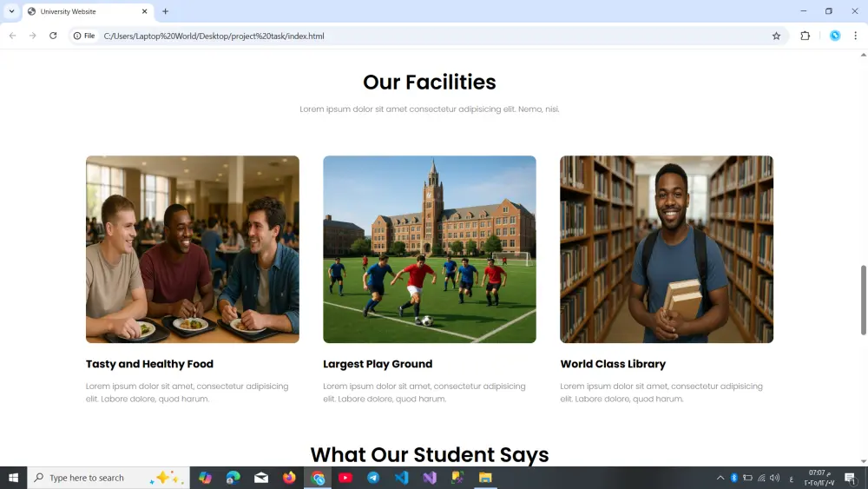Close the University Website tab

pyautogui.click(x=144, y=11)
